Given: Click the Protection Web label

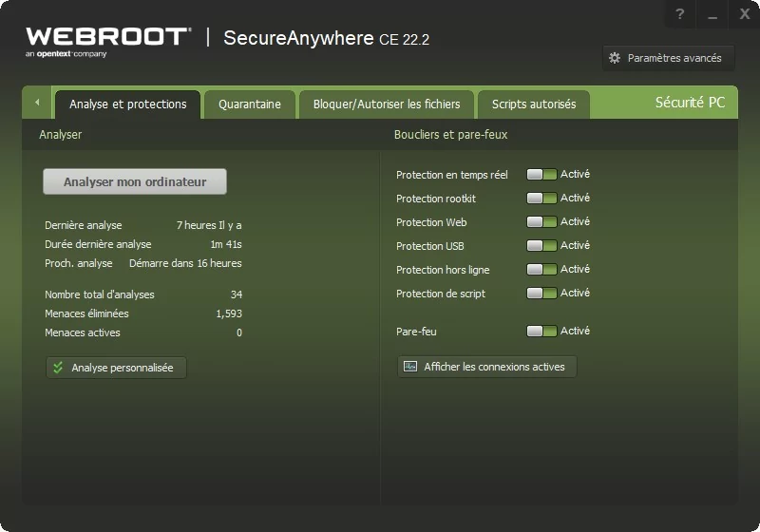Looking at the screenshot, I should (x=431, y=222).
